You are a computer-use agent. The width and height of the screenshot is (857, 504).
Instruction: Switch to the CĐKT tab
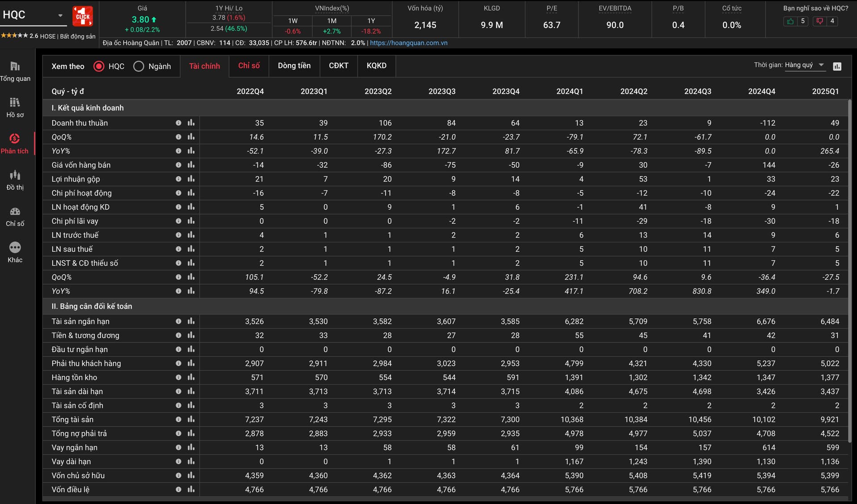tap(338, 66)
